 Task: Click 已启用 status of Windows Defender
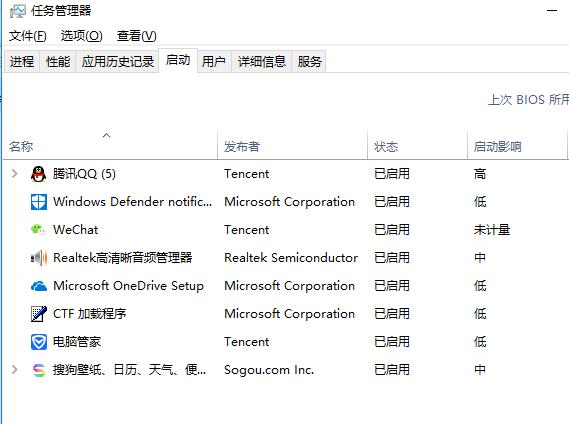[392, 202]
